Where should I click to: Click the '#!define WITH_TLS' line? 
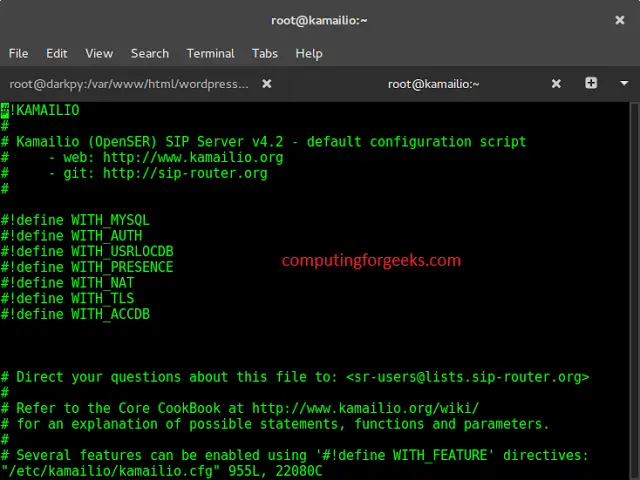point(67,298)
